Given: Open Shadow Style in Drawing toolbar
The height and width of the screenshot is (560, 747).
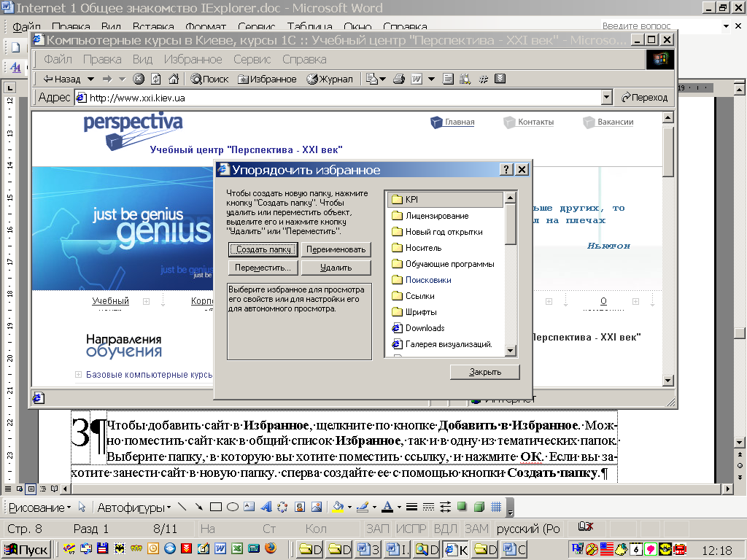Looking at the screenshot, I should [x=462, y=507].
